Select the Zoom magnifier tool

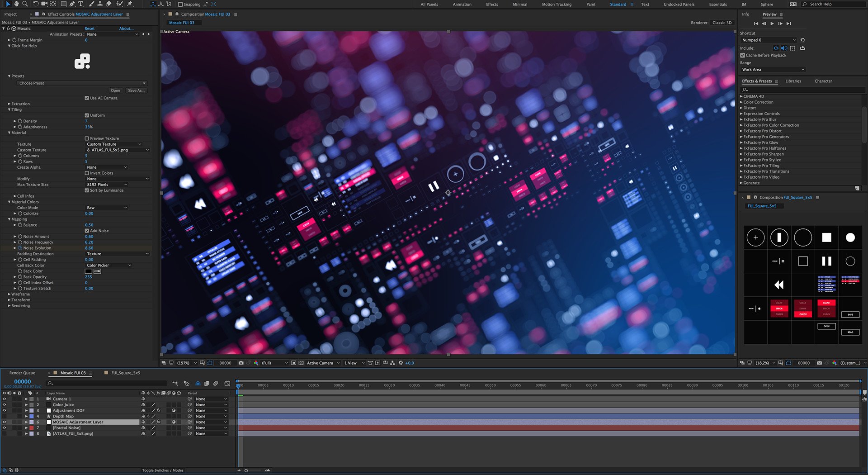[x=25, y=4]
